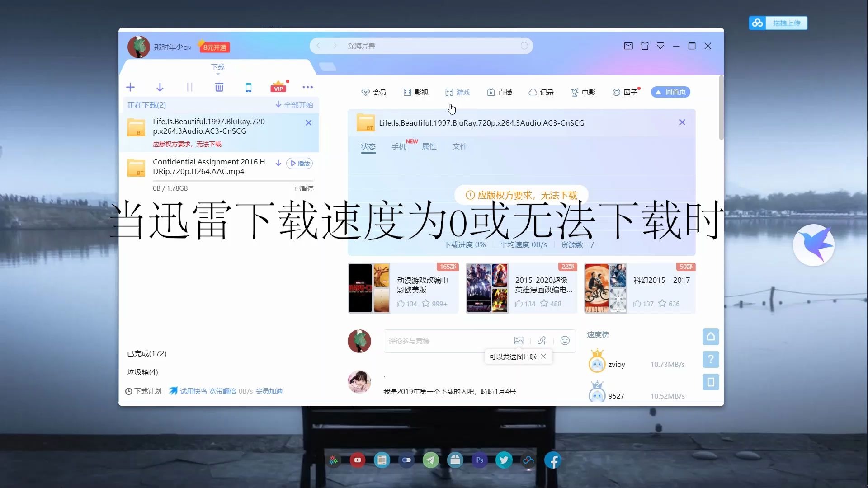This screenshot has height=488, width=868.
Task: Open the 游戏 navigation item
Action: 458,92
